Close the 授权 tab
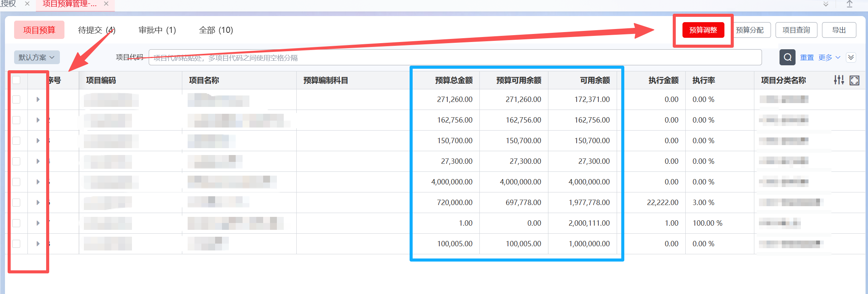The width and height of the screenshot is (868, 294). tap(27, 4)
